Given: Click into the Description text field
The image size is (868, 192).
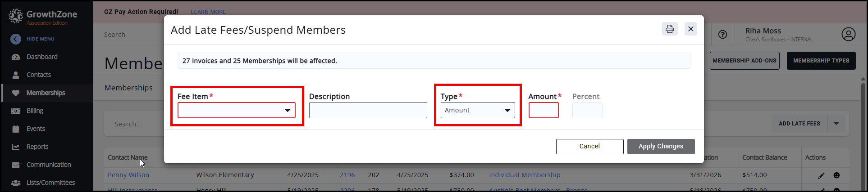Looking at the screenshot, I should point(368,110).
